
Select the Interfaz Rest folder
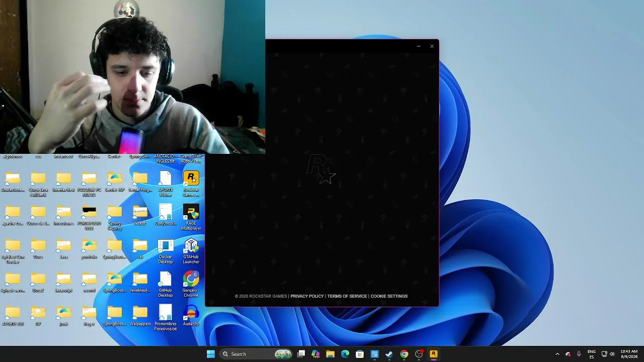point(64,182)
